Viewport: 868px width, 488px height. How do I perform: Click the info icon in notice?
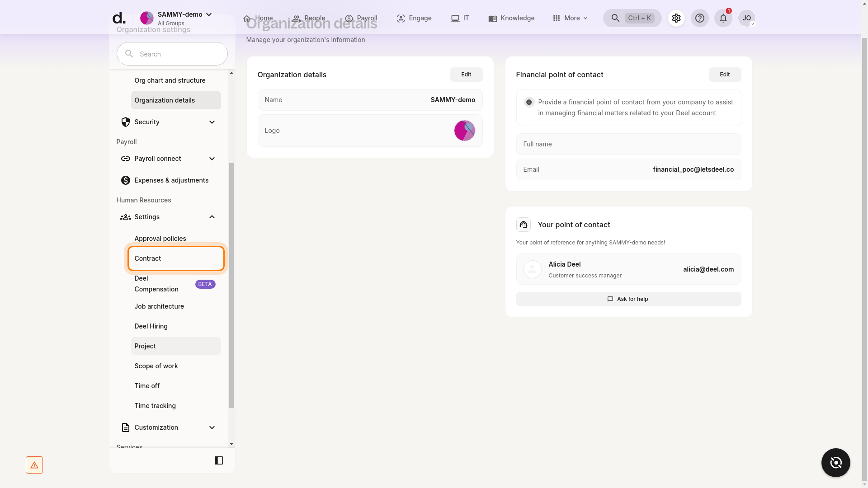tap(529, 102)
